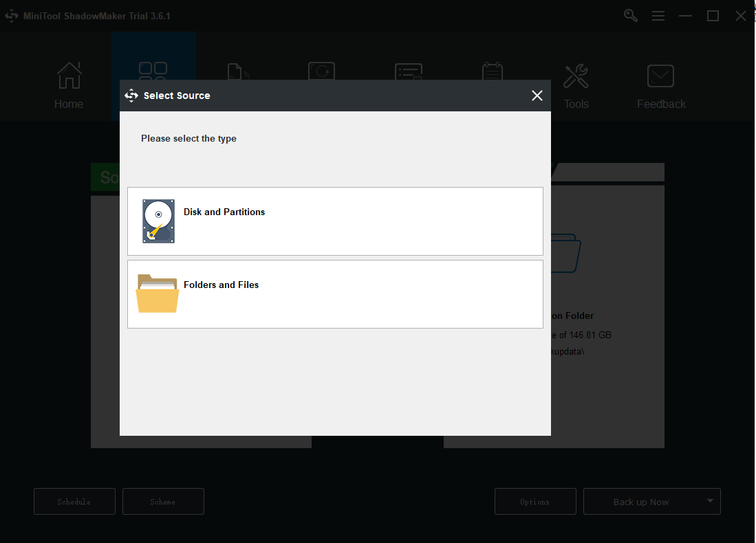Select Disk and Partitions as backup source
The width and height of the screenshot is (756, 543).
tap(335, 221)
